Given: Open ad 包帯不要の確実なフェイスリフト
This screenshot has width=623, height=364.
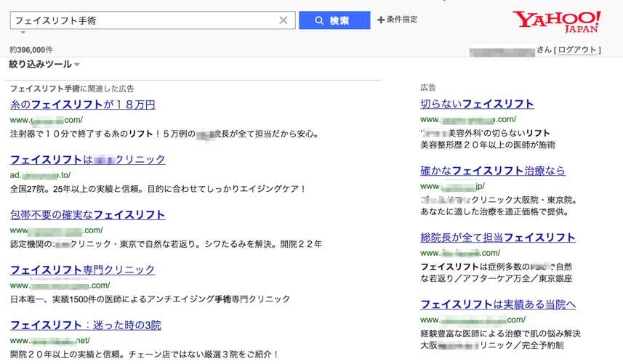Looking at the screenshot, I should [88, 215].
